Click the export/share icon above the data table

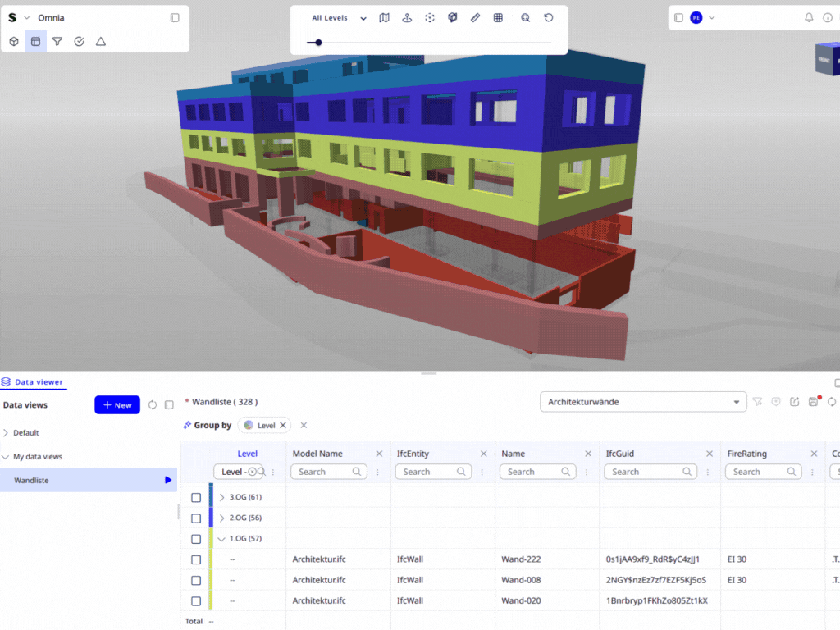click(x=793, y=401)
